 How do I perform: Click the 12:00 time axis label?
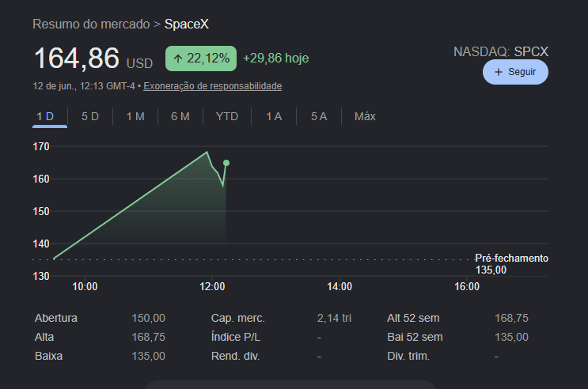tap(212, 287)
